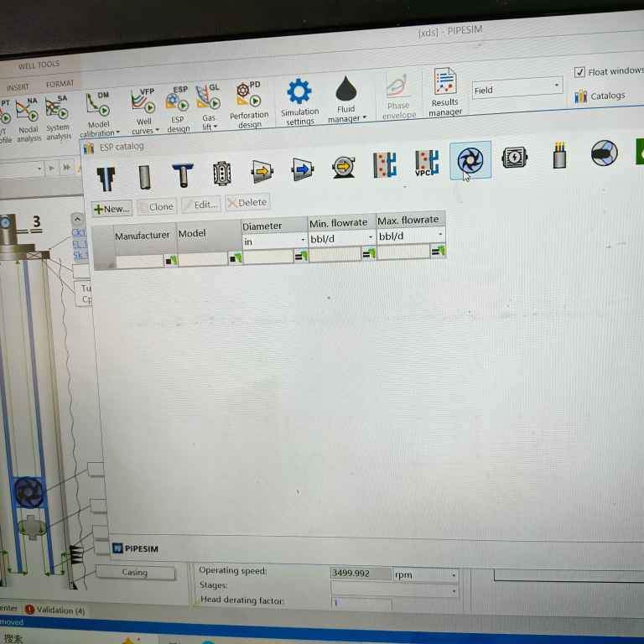Viewport: 644px width, 644px height.
Task: Open the WELL TOOLS ribbon tab
Action: (39, 65)
